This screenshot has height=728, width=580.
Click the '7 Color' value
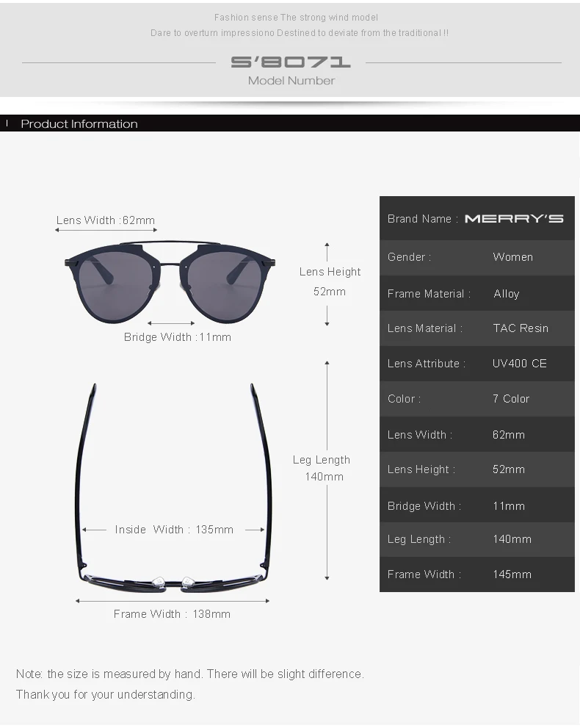[511, 399]
